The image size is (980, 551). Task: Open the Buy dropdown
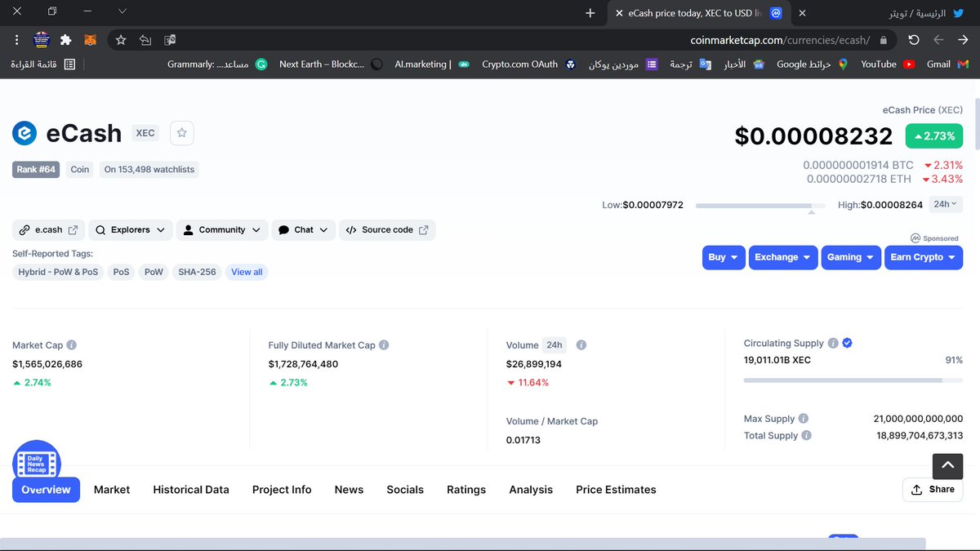724,257
